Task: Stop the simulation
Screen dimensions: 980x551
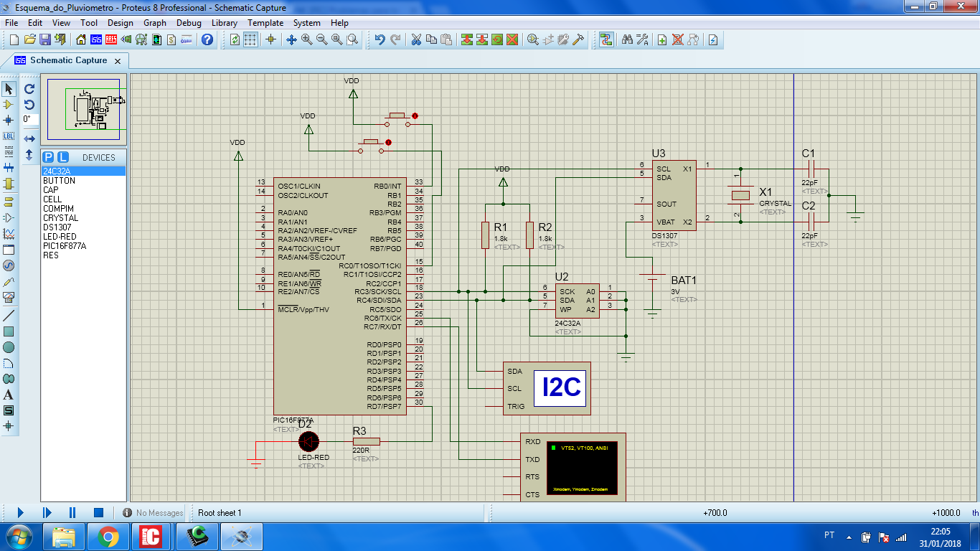Action: point(98,512)
